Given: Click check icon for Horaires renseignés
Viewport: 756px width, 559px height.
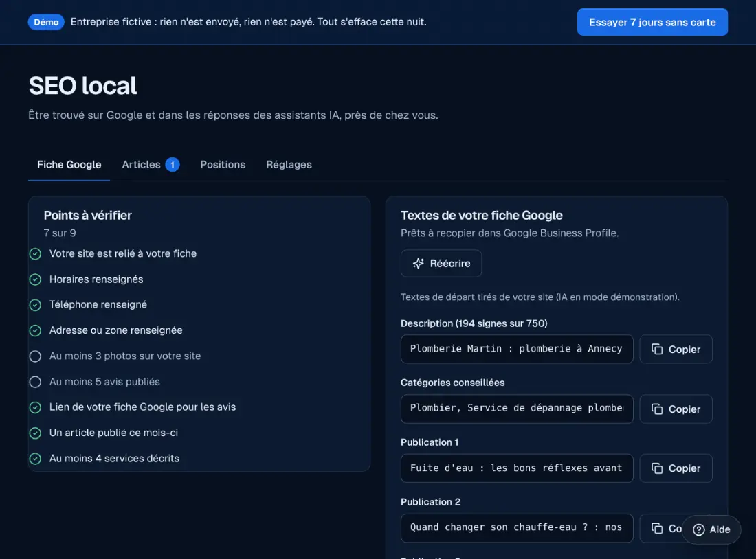Looking at the screenshot, I should [x=35, y=279].
